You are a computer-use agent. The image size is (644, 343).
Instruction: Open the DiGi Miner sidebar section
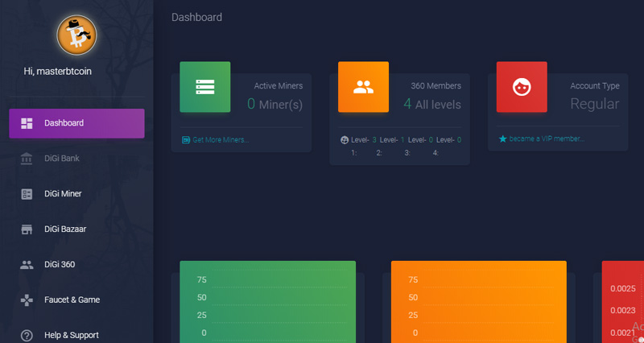(x=63, y=194)
